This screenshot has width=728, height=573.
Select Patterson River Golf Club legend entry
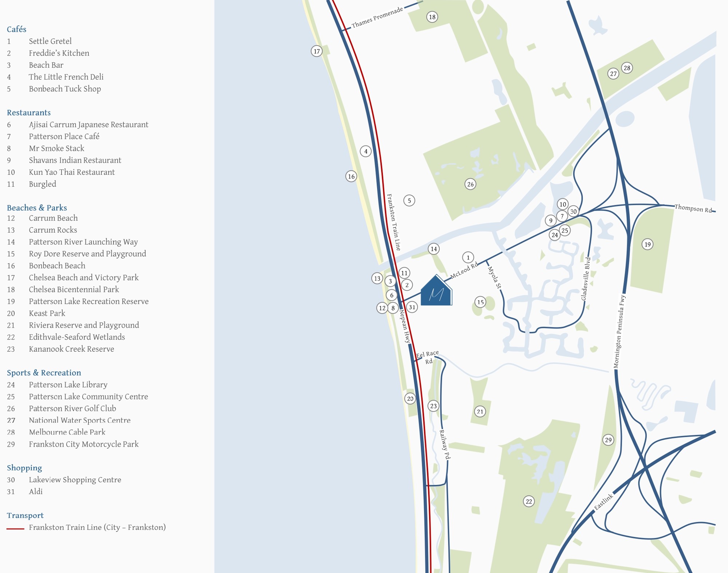click(72, 408)
